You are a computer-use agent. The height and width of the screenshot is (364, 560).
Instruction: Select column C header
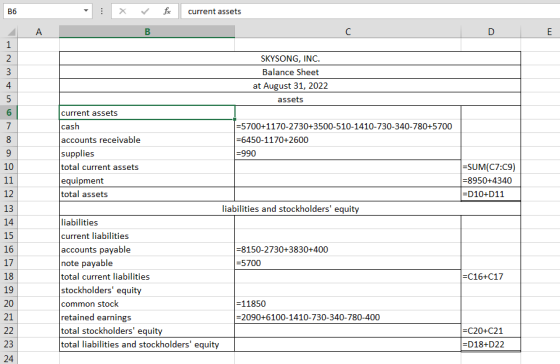pyautogui.click(x=348, y=32)
